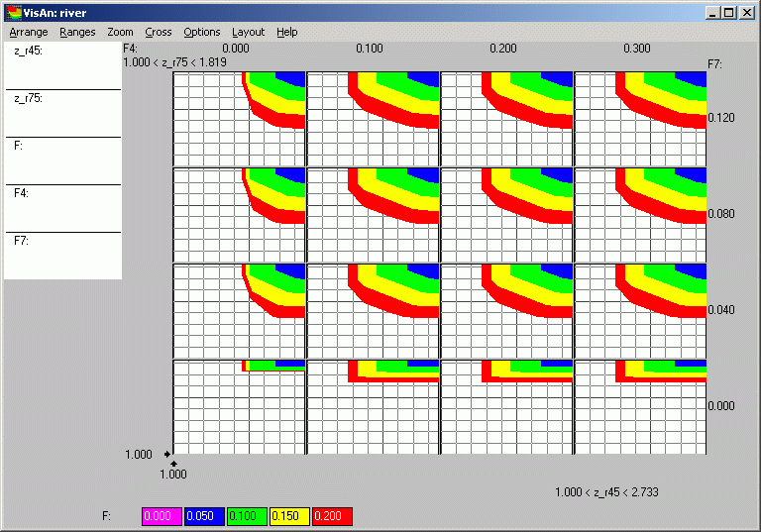Open the Layout menu
This screenshot has height=532, width=761.
click(248, 32)
